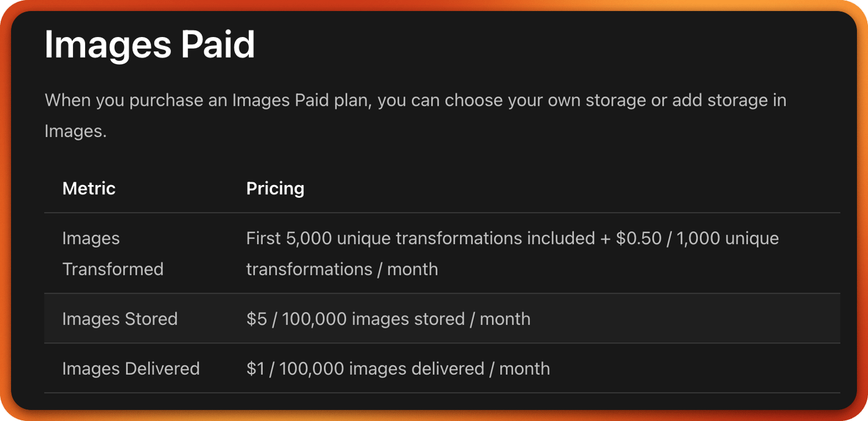Screen dimensions: 868x421
Task: Select the "Pricing" column header
Action: (x=275, y=189)
